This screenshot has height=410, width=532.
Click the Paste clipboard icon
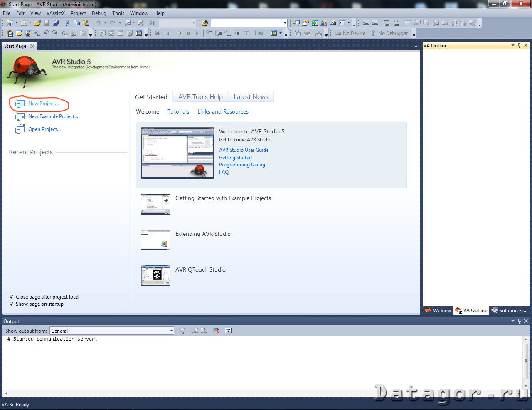[86, 23]
